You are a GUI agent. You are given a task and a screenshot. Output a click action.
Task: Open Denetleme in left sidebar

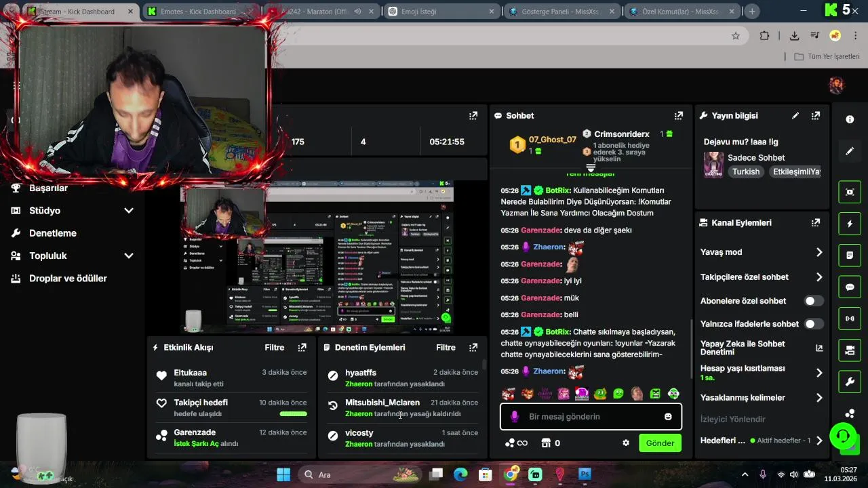[x=53, y=233]
